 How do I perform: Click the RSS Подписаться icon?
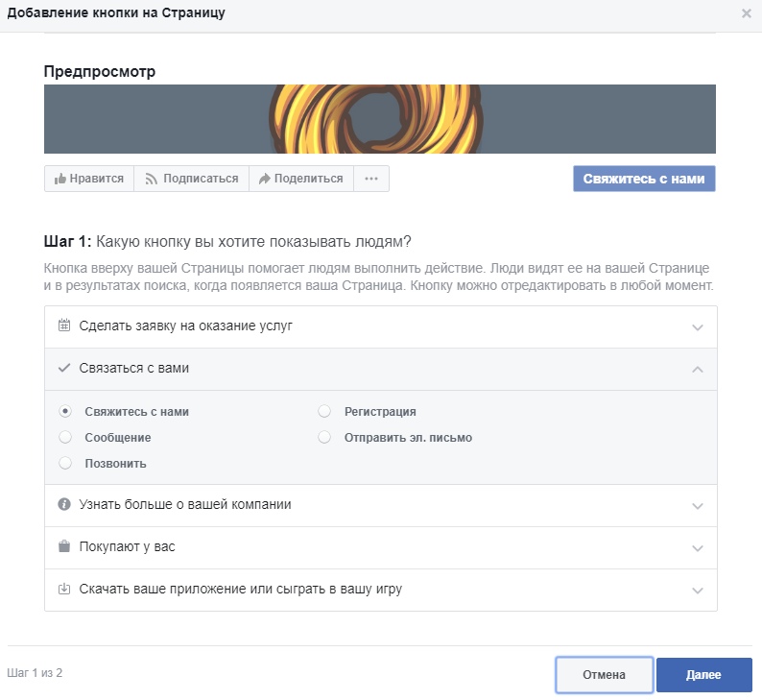151,179
